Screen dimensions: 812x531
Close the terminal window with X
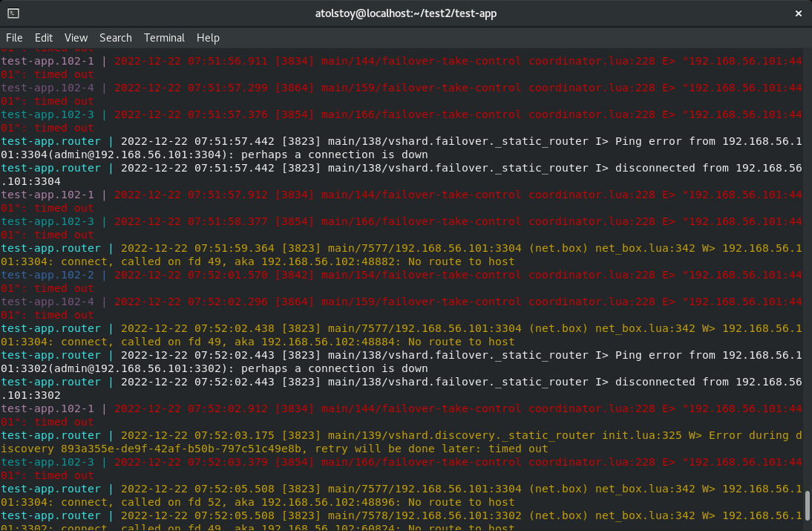pyautogui.click(x=798, y=13)
